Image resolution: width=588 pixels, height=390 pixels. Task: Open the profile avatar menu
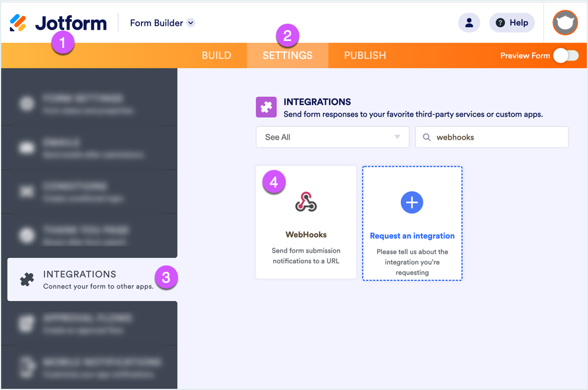pos(565,23)
